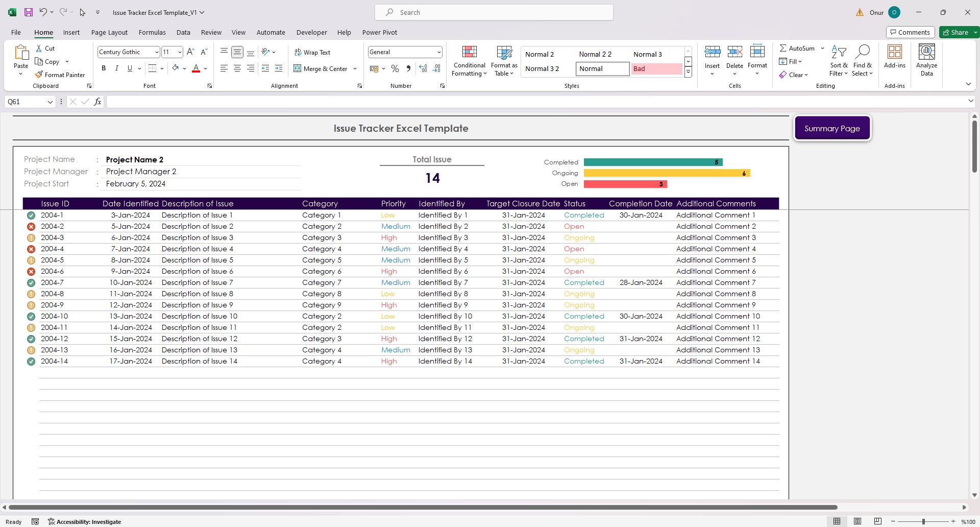Click the Delete cells icon

tap(734, 52)
